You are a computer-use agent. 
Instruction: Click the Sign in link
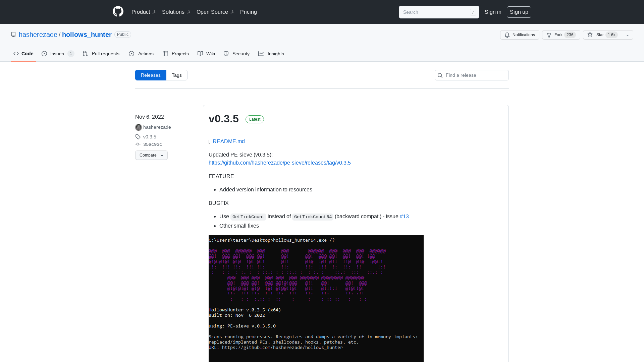coord(493,12)
